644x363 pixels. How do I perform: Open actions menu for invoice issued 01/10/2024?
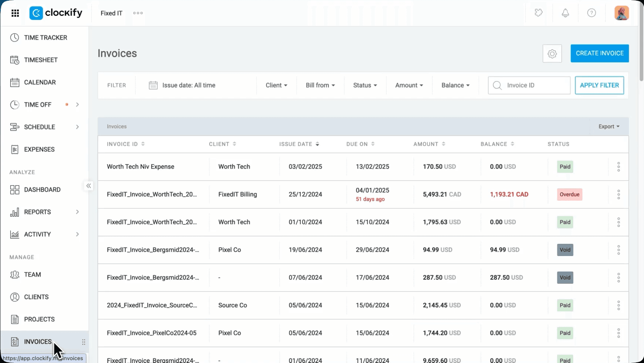(x=619, y=222)
